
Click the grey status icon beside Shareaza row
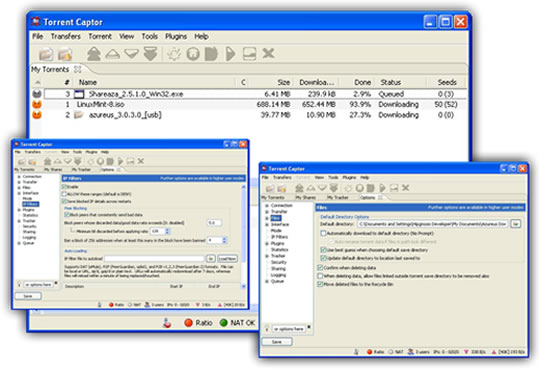click(37, 94)
